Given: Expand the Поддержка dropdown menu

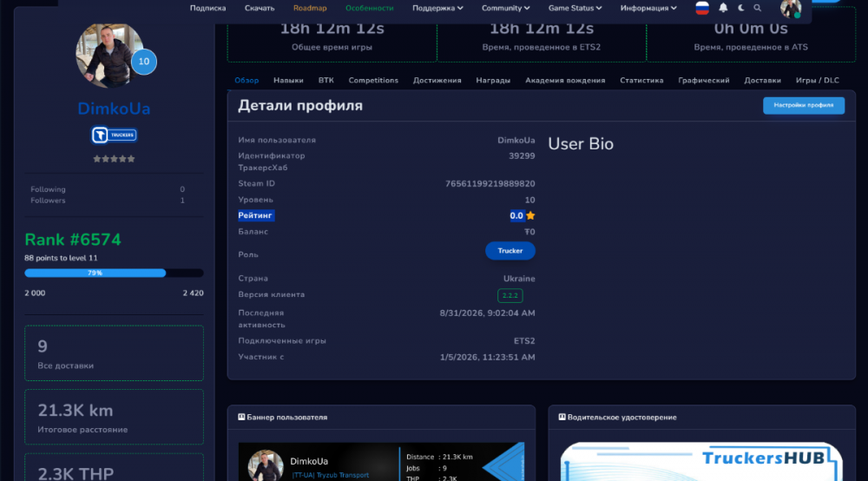Looking at the screenshot, I should [437, 8].
